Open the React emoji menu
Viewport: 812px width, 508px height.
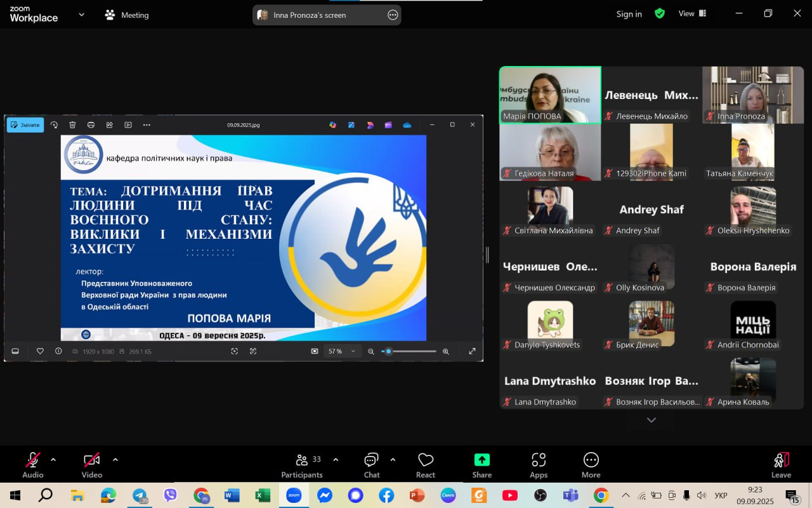point(426,465)
